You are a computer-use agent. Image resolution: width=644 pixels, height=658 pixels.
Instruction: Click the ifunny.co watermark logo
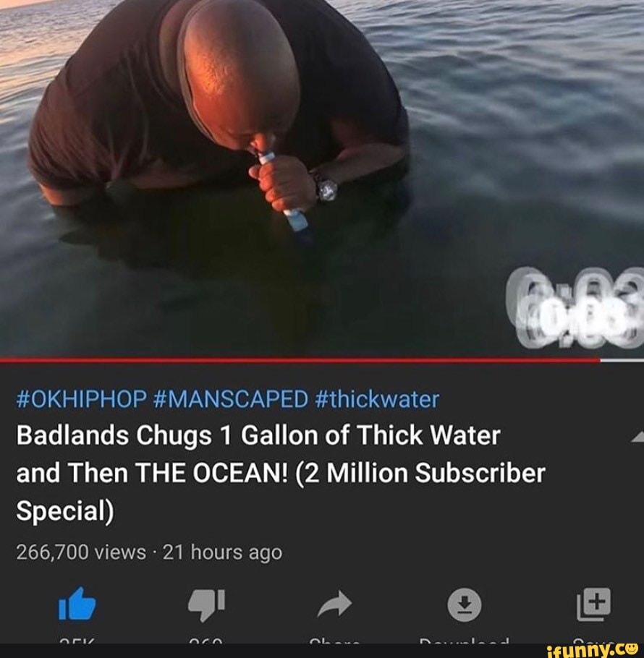595,650
